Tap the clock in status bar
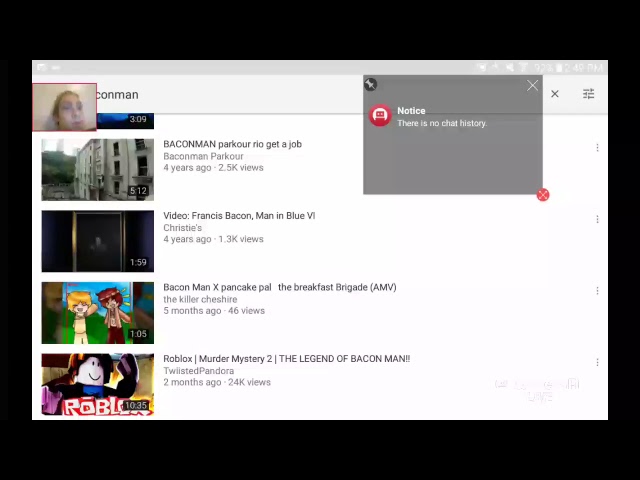 coord(584,68)
